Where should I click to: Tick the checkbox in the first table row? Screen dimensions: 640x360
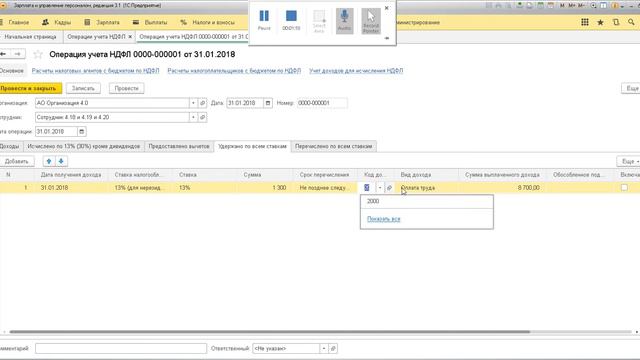point(624,188)
